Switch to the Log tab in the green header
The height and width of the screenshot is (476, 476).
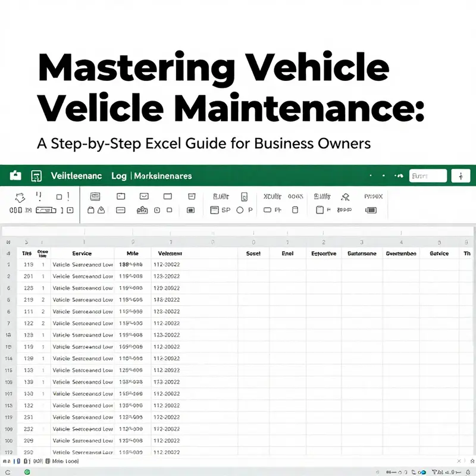click(119, 176)
